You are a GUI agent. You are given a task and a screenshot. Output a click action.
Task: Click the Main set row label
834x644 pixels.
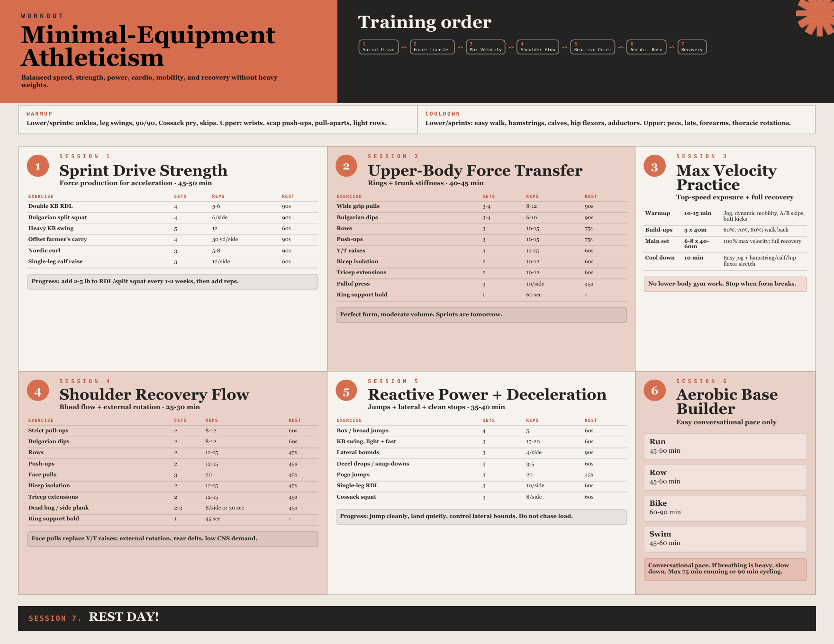pyautogui.click(x=657, y=241)
